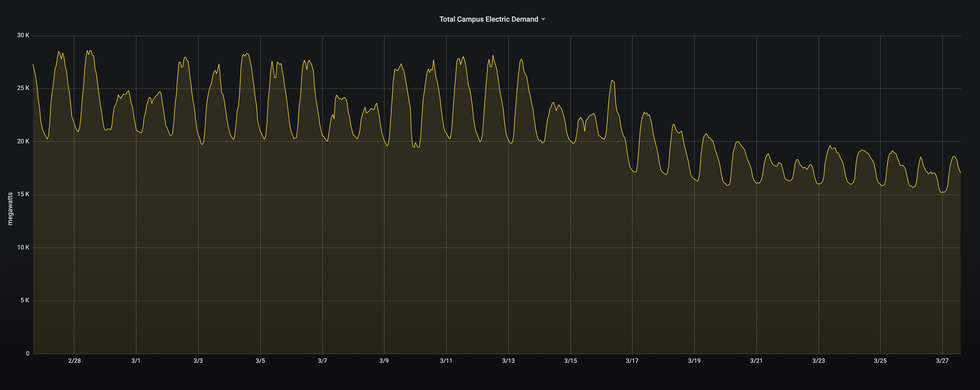Screen dimensions: 980x390
Task: Click the 3/15 x-axis date label
Action: tap(570, 361)
